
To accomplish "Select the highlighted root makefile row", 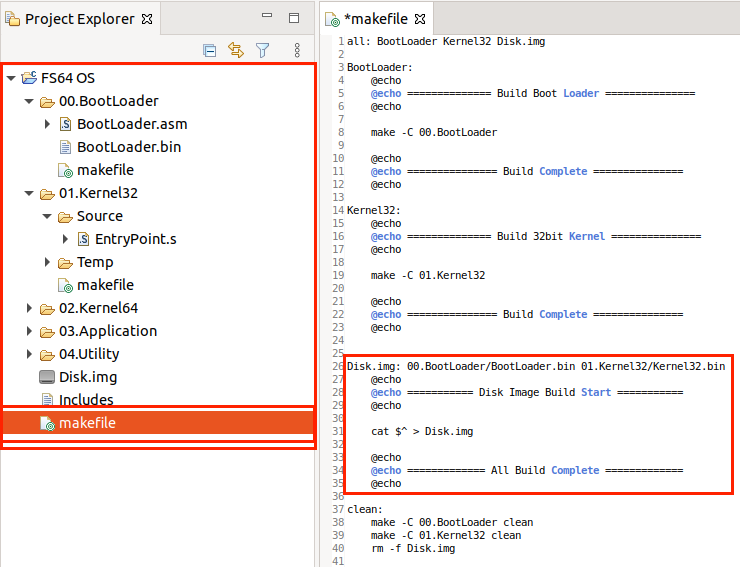I will click(159, 423).
